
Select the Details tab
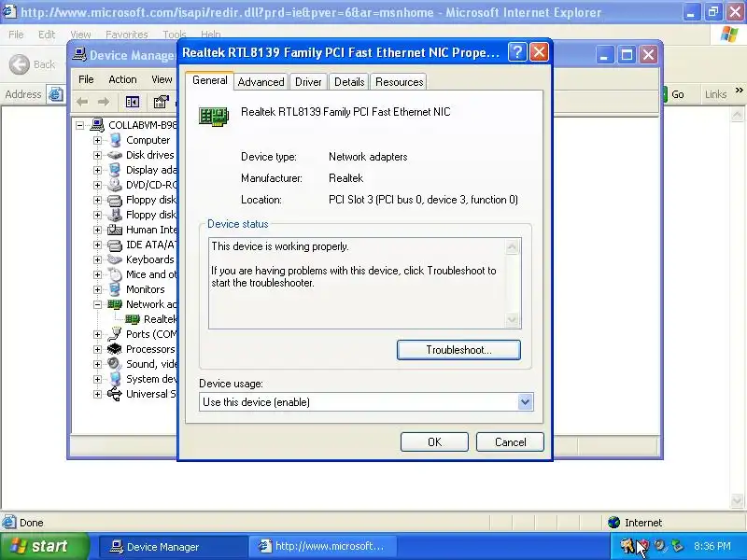click(x=349, y=82)
